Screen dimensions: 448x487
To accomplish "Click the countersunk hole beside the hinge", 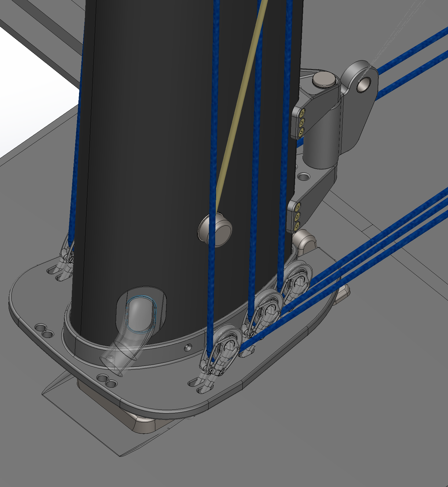I will 304,176.
